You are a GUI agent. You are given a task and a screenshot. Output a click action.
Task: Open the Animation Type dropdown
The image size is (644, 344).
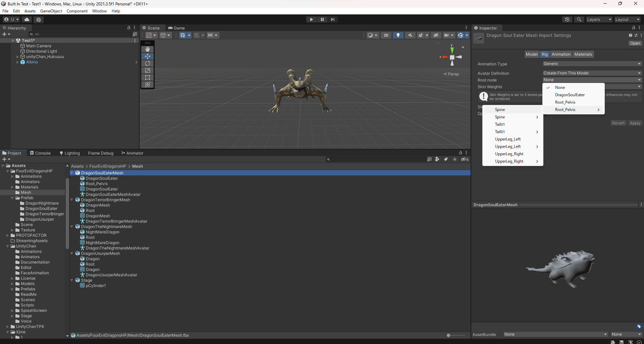coord(592,64)
